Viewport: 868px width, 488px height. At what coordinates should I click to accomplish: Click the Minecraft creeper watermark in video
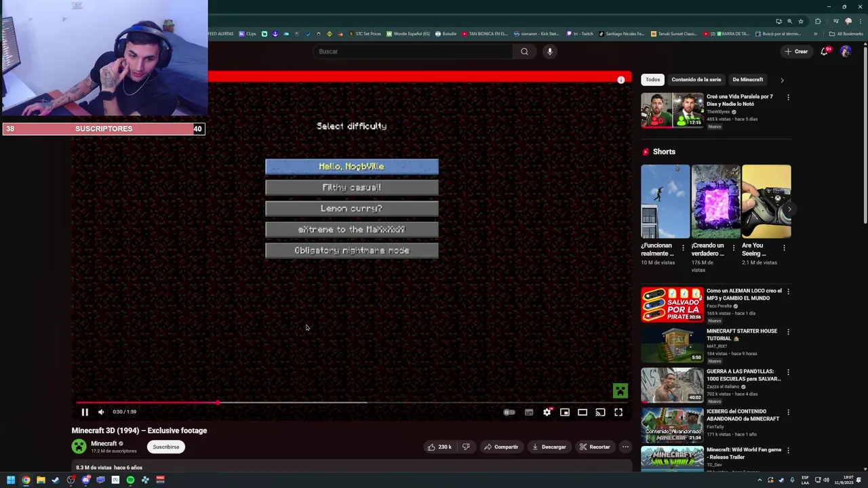coord(620,390)
